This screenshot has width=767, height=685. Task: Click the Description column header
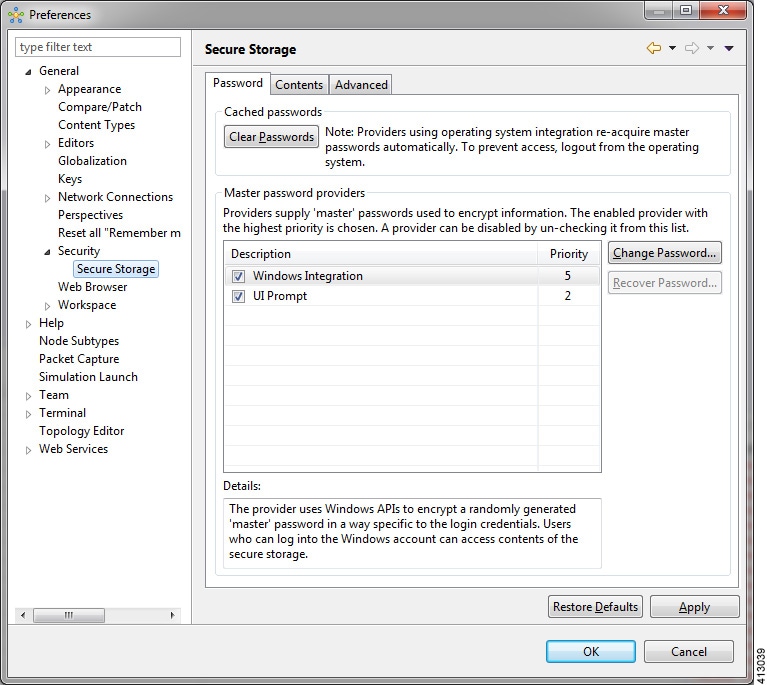point(381,254)
